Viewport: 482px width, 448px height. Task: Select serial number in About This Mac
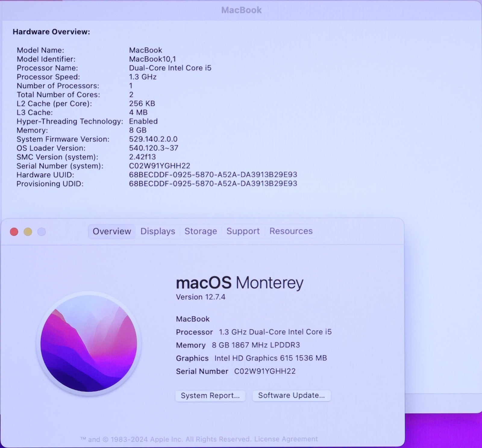click(265, 371)
